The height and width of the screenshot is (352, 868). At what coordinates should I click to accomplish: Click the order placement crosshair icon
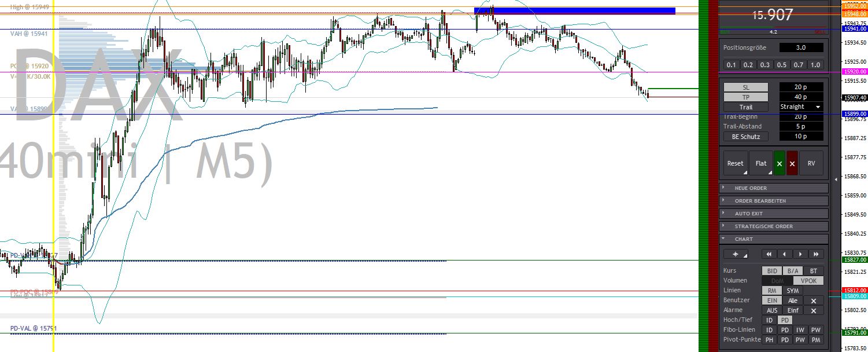click(x=735, y=254)
